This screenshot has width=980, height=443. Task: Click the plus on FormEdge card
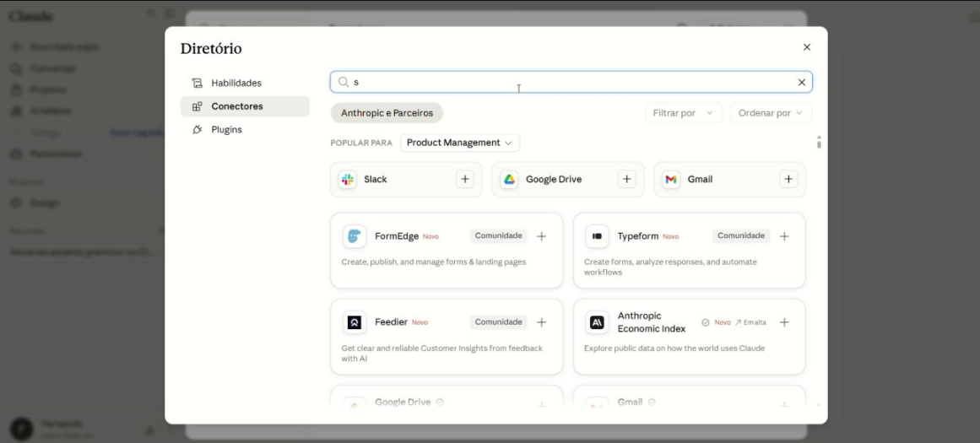tap(542, 236)
